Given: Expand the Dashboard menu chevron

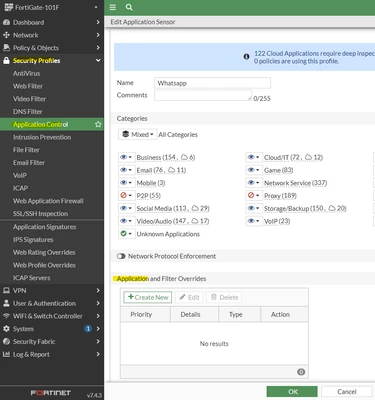Looking at the screenshot, I should pyautogui.click(x=98, y=22).
